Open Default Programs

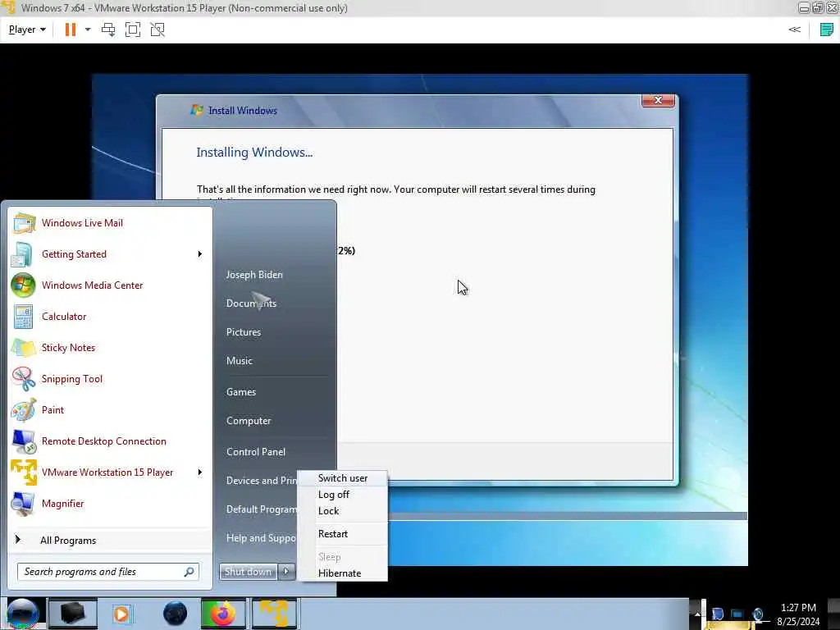(x=260, y=509)
